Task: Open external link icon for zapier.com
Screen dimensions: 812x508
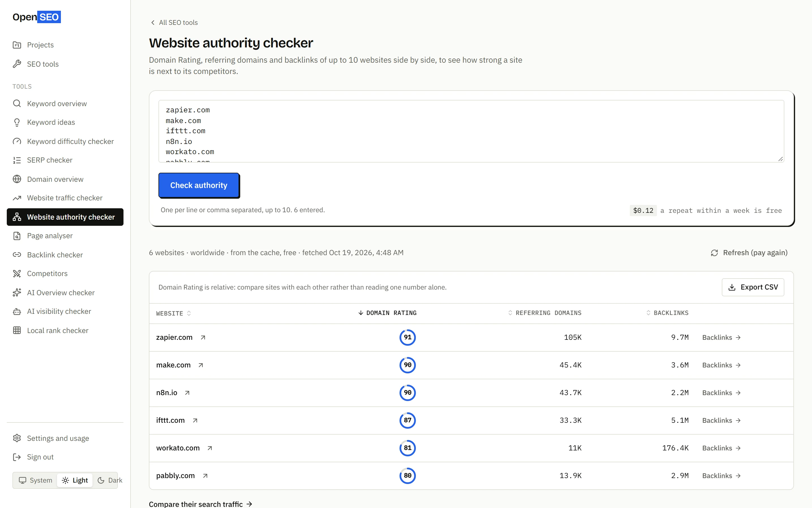Action: 203,337
